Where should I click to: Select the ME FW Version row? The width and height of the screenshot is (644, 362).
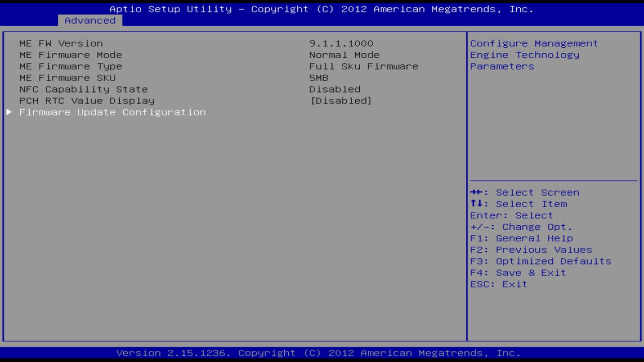coord(60,43)
